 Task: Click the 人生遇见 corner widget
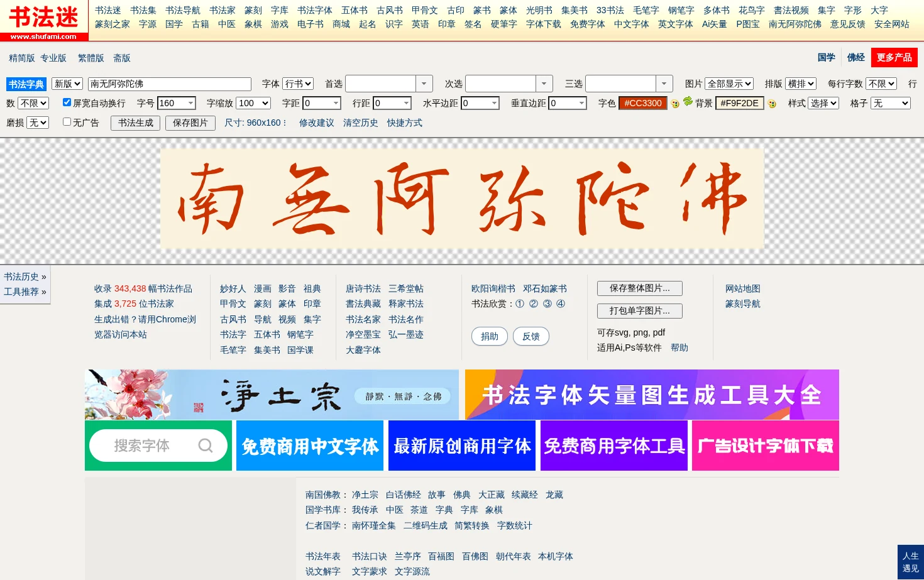911,562
